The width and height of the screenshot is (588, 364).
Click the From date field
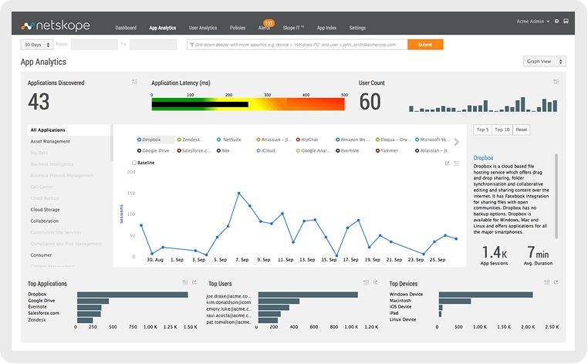pyautogui.click(x=94, y=45)
